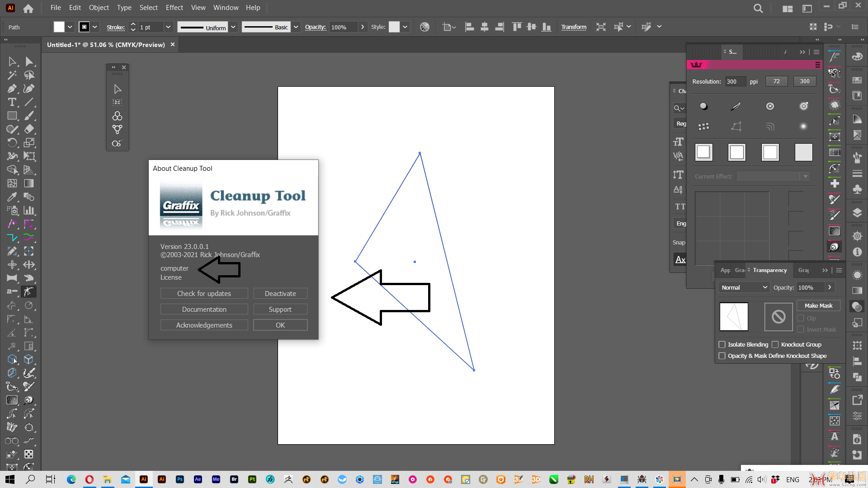Select the Rotate tool

pos(12,143)
